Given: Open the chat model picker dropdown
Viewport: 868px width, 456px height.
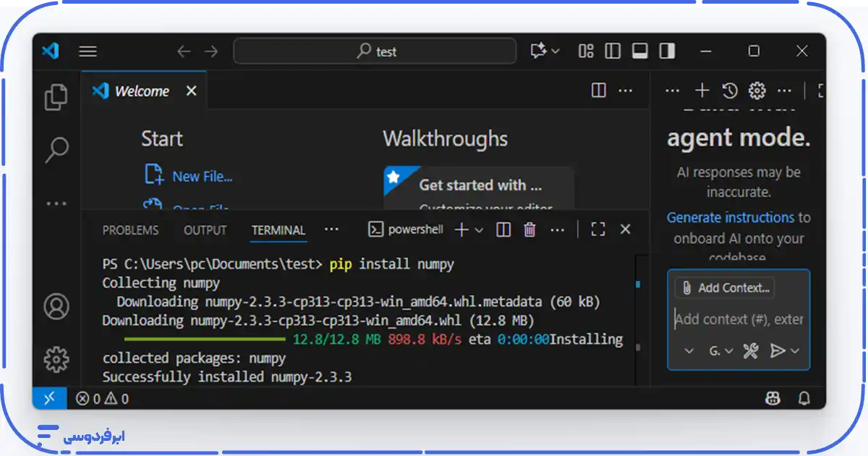Looking at the screenshot, I should click(x=720, y=351).
